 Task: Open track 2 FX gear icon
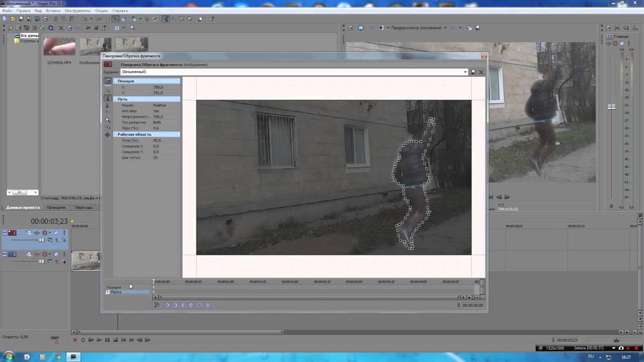[x=45, y=254]
